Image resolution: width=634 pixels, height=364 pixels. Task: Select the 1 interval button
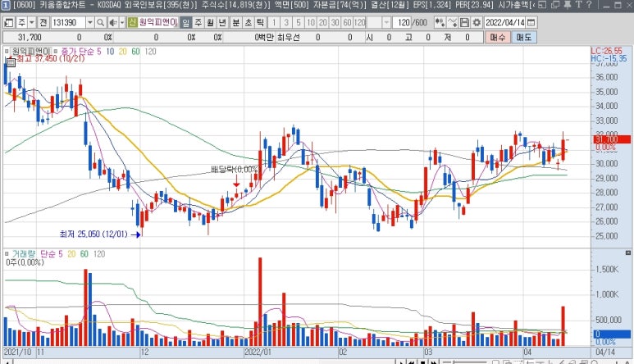[274, 23]
